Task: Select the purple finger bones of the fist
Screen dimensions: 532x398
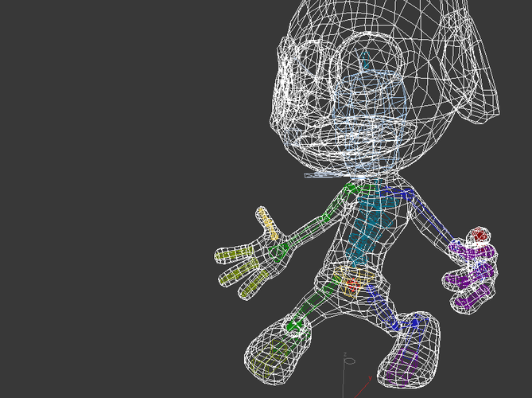Action: [x=472, y=275]
